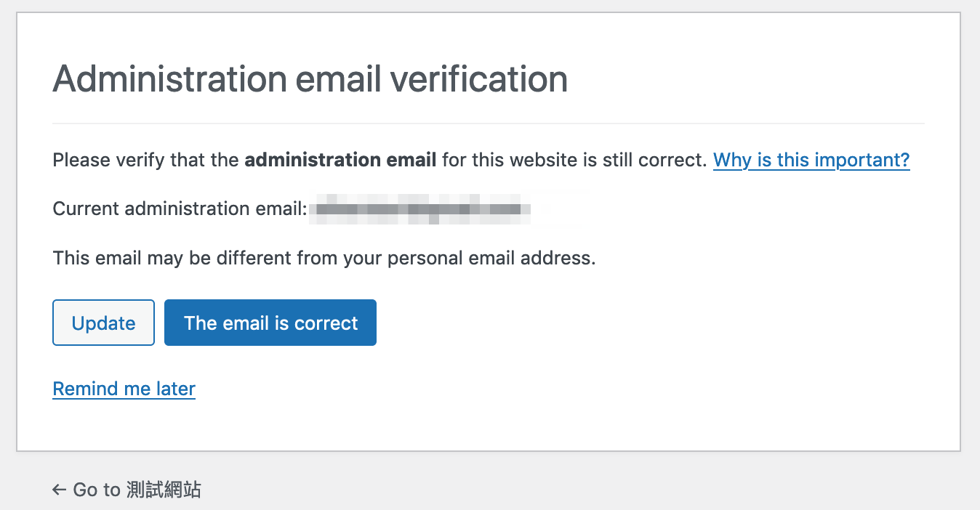Click the divider line under the heading

[489, 124]
